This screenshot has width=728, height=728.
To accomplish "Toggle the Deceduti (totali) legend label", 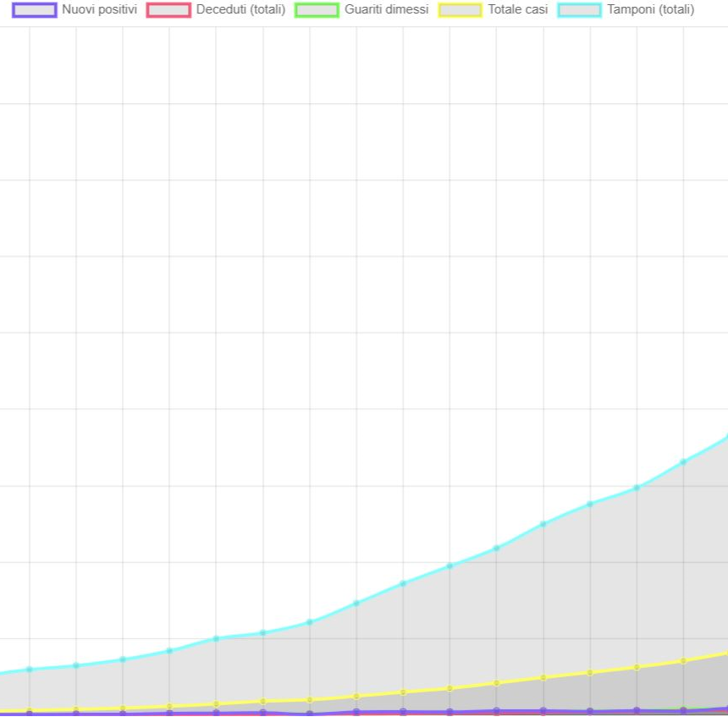I will pos(240,10).
